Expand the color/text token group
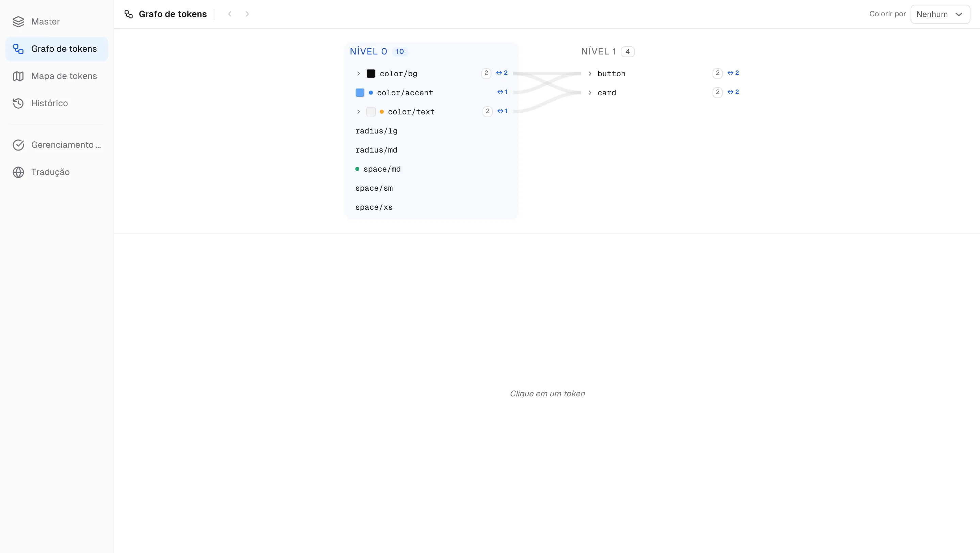Screen dimensions: 980x553 click(x=358, y=112)
